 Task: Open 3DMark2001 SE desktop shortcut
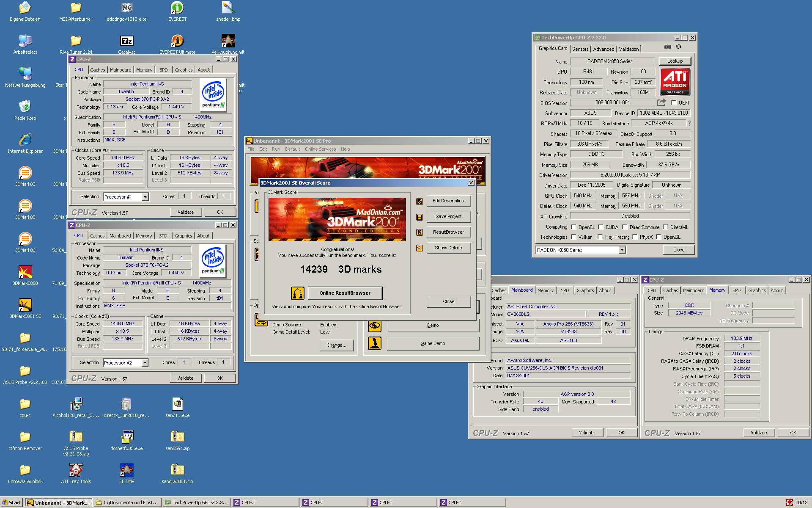(x=25, y=306)
